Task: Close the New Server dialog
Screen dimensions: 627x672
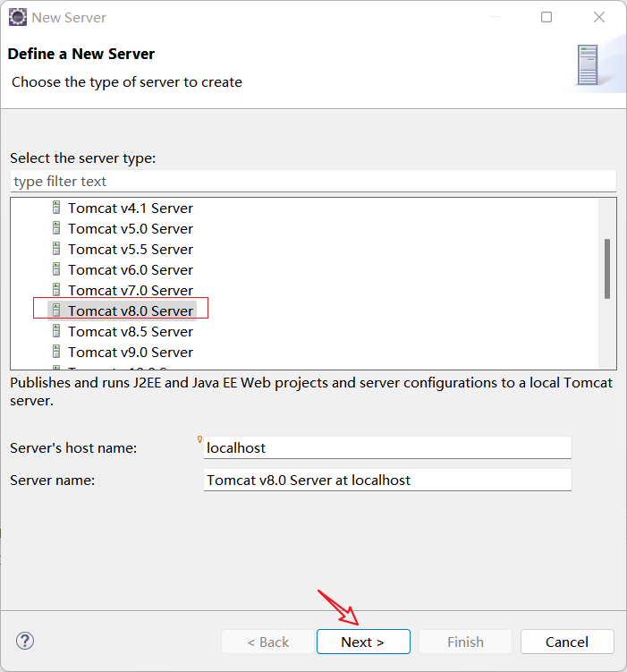Action: point(599,17)
